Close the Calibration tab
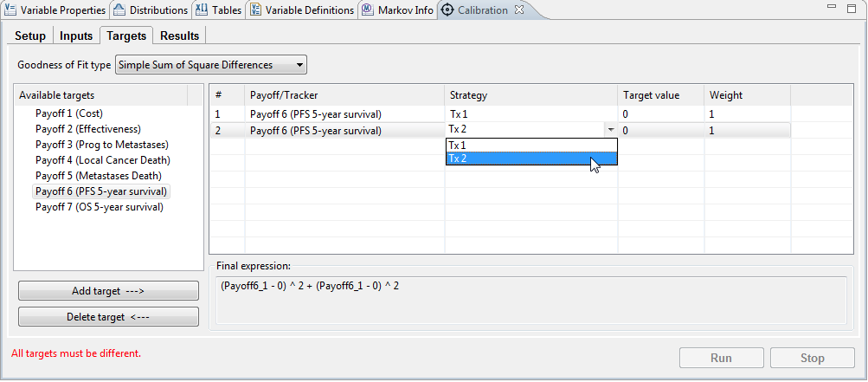This screenshot has height=382, width=868. click(x=519, y=10)
